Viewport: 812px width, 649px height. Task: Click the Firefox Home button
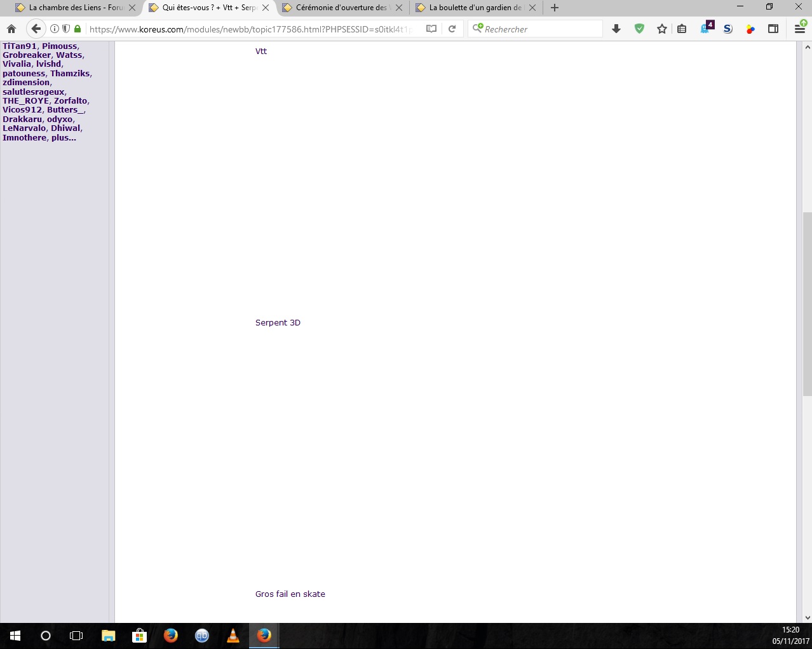point(11,29)
